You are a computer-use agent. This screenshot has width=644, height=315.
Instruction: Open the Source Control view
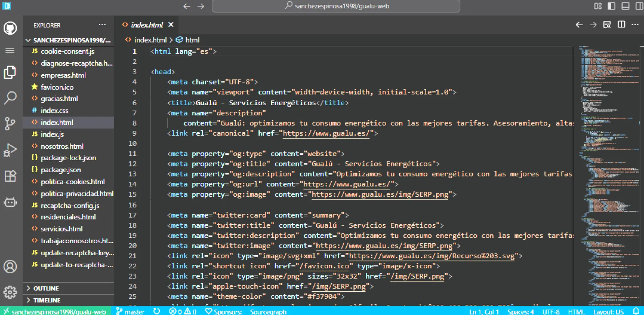coord(10,124)
